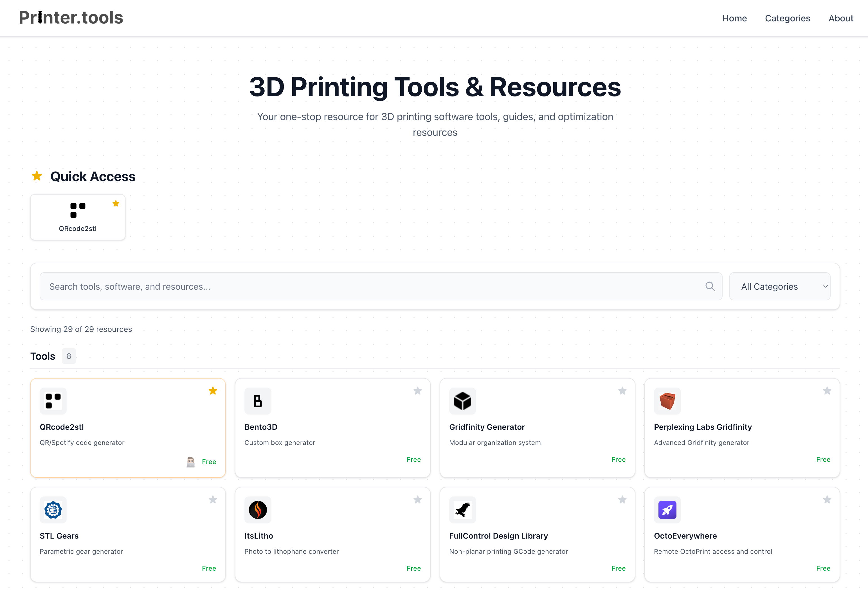
Task: Click the ItsLitho flame icon
Action: pyautogui.click(x=258, y=510)
